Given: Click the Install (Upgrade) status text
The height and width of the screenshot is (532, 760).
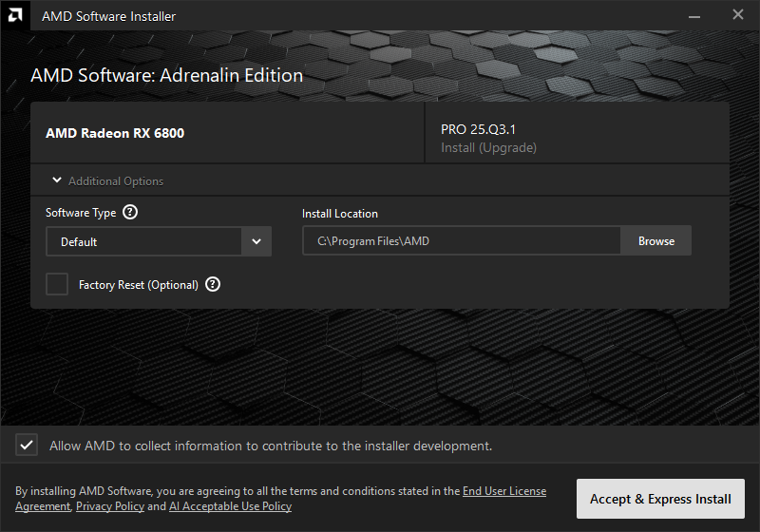Looking at the screenshot, I should (x=488, y=148).
